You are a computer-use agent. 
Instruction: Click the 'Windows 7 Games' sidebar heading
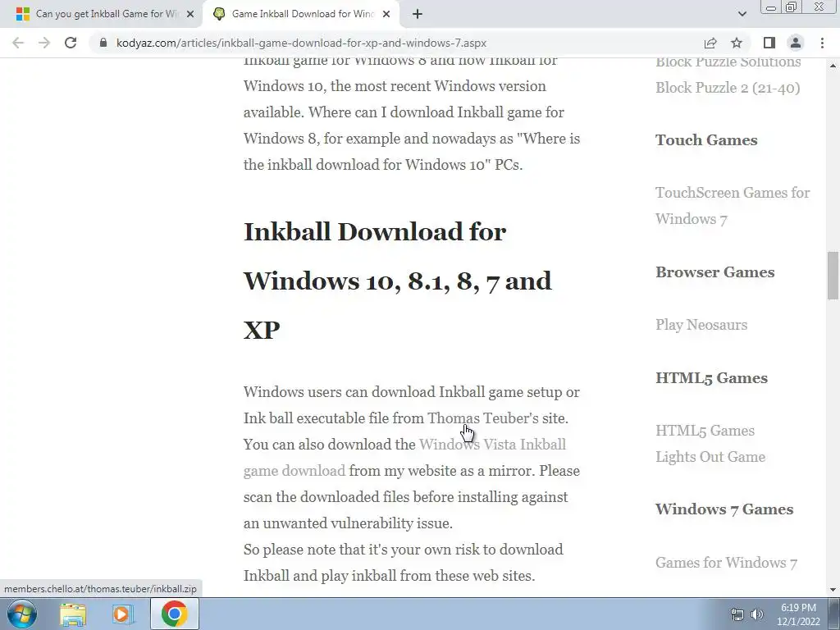724,509
